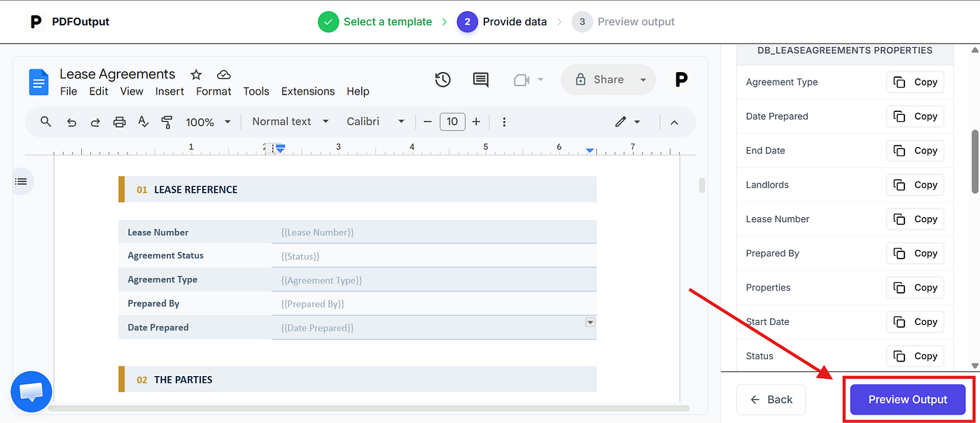Image resolution: width=980 pixels, height=423 pixels.
Task: Open version history clock icon
Action: pos(442,80)
